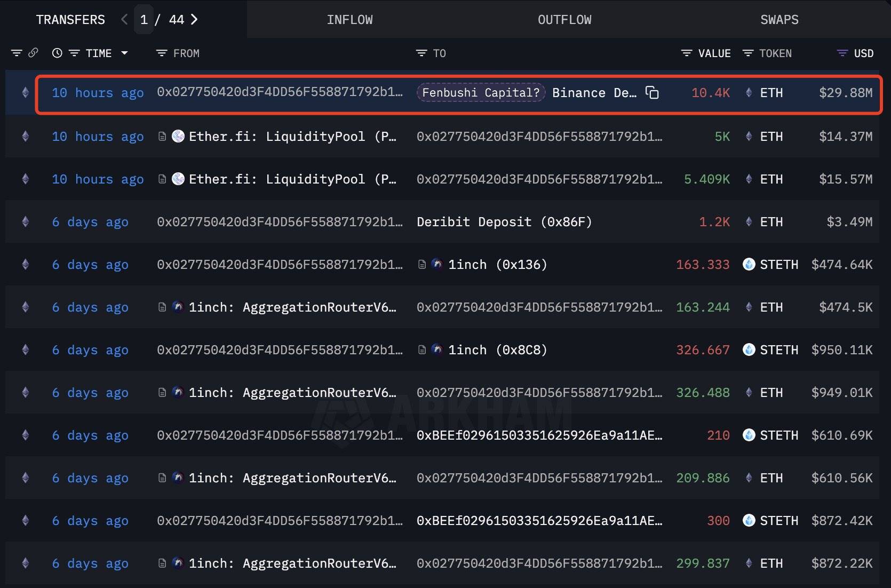891x588 pixels.
Task: Click the page number input field
Action: coord(144,20)
